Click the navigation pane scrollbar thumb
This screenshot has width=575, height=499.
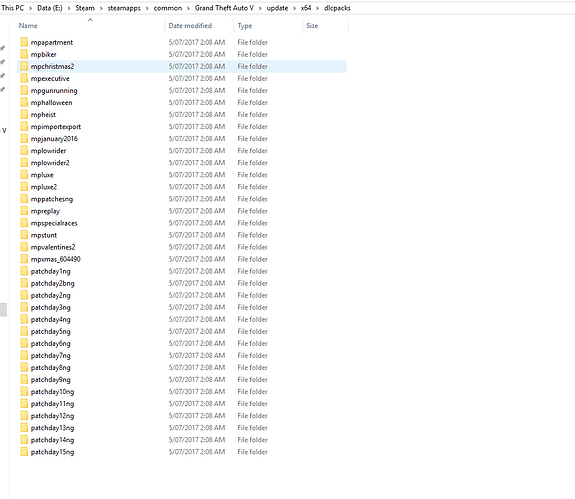[x=3, y=309]
